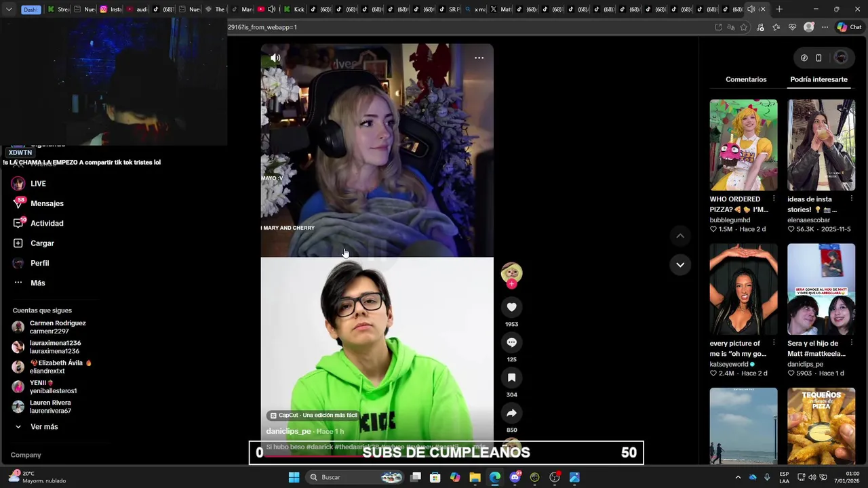The width and height of the screenshot is (868, 488).
Task: Open the Copilot Chat button in Edge
Action: point(851,27)
